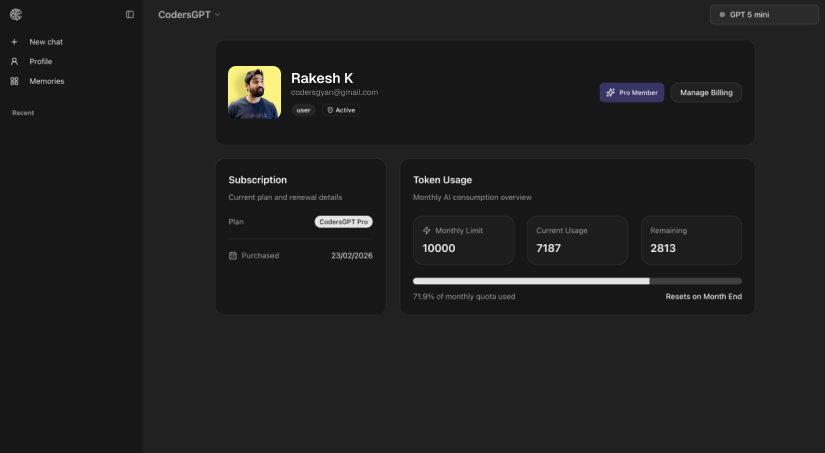
Task: Click the Token Usage heading
Action: 442,180
